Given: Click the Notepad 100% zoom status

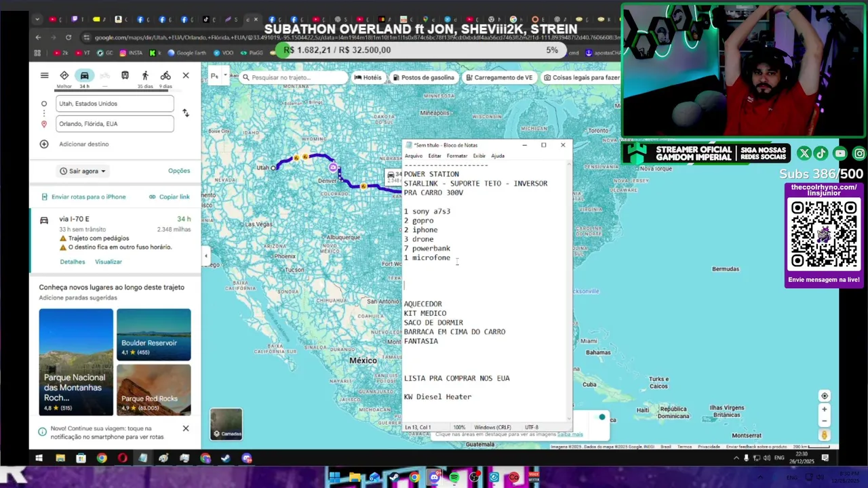Looking at the screenshot, I should tap(459, 428).
